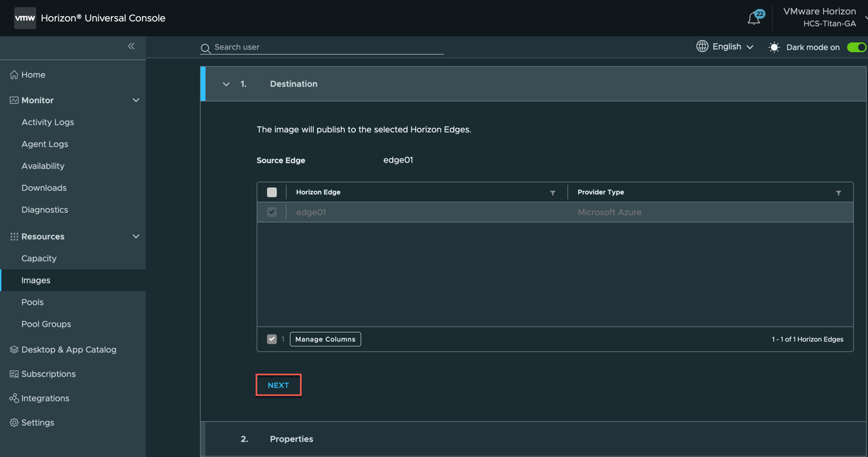Open Availability page
The height and width of the screenshot is (457, 868).
(x=42, y=165)
